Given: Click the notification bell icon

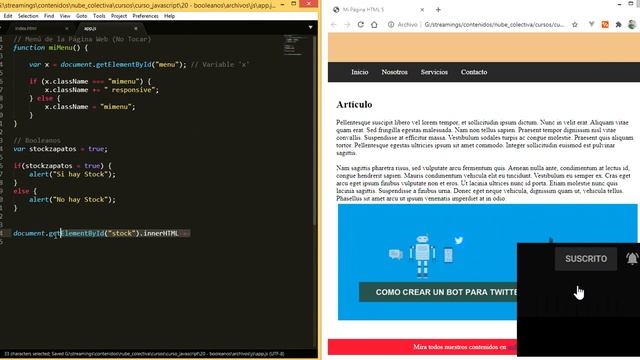Looking at the screenshot, I should tap(632, 258).
